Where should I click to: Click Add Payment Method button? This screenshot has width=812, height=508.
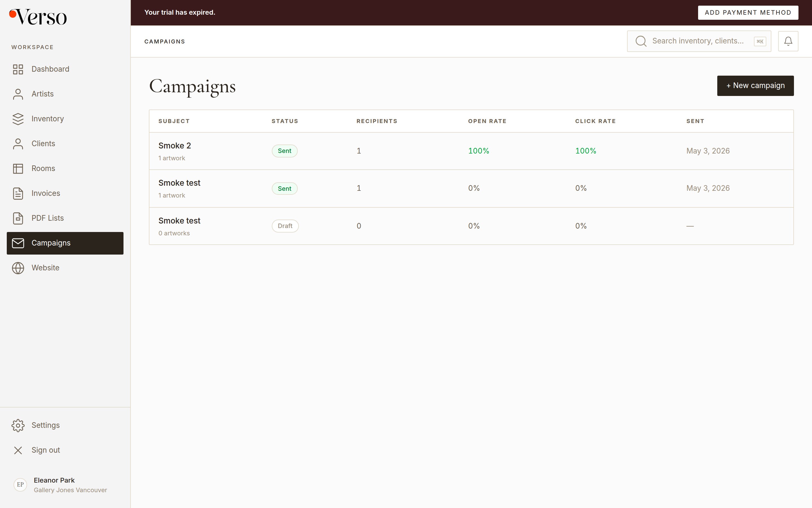[748, 13]
